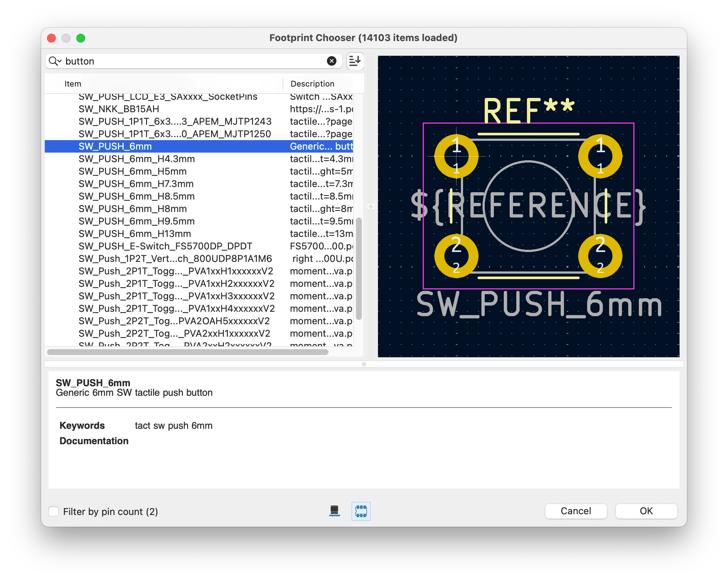This screenshot has height=581, width=728.
Task: Choose SW_PUSH_E-Switch_FS5700DP_DPDT footprint
Action: tap(165, 246)
